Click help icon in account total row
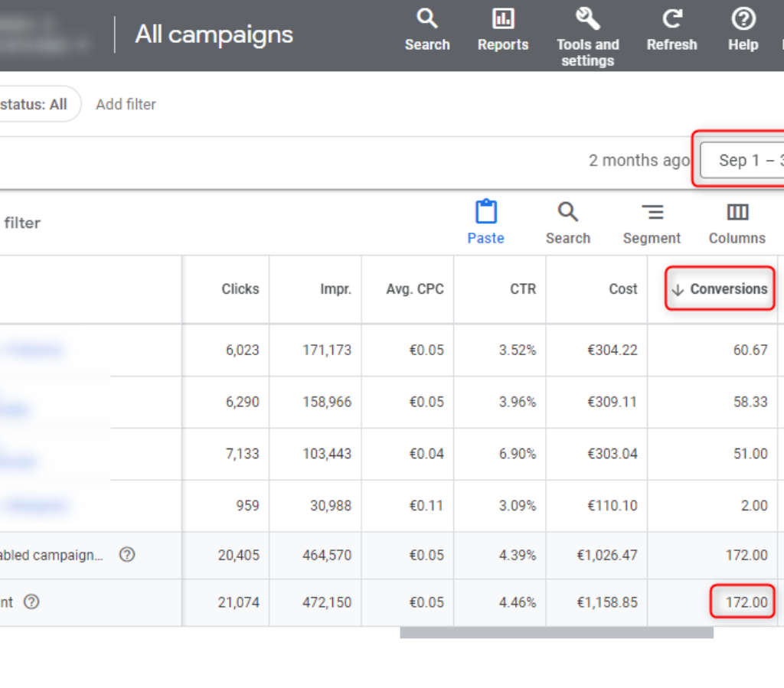This screenshot has height=688, width=784. point(31,602)
